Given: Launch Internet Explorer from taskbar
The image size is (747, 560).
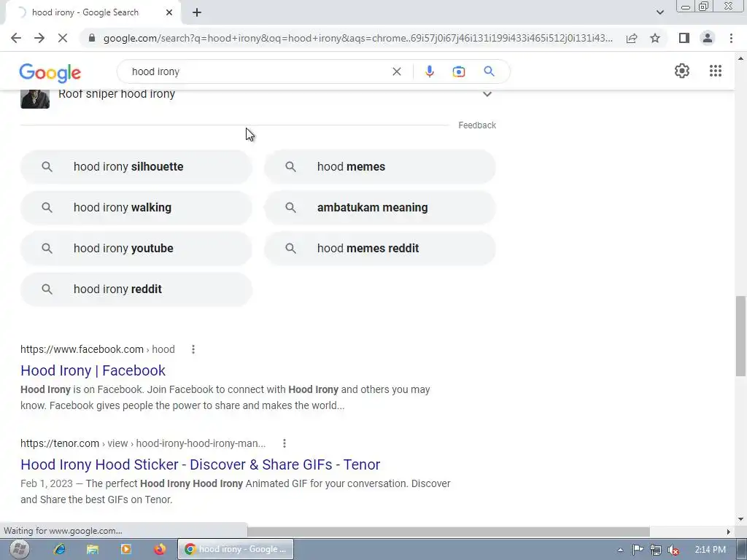Looking at the screenshot, I should coord(60,549).
